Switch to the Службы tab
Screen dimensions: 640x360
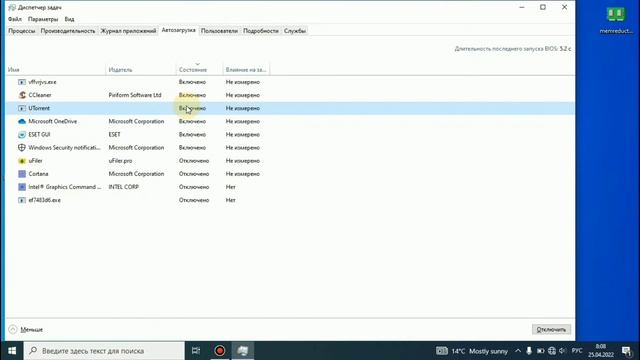click(295, 31)
